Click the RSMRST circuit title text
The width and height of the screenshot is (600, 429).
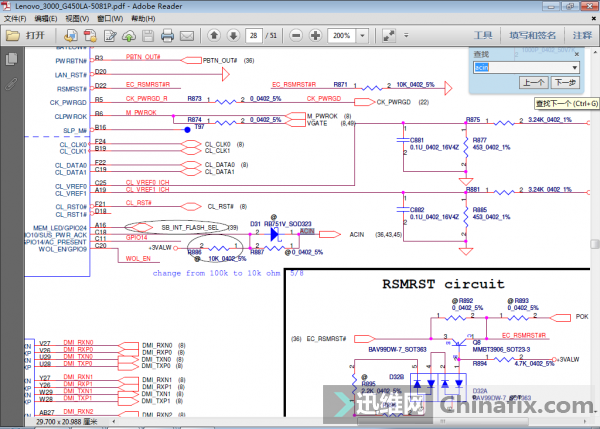point(443,284)
